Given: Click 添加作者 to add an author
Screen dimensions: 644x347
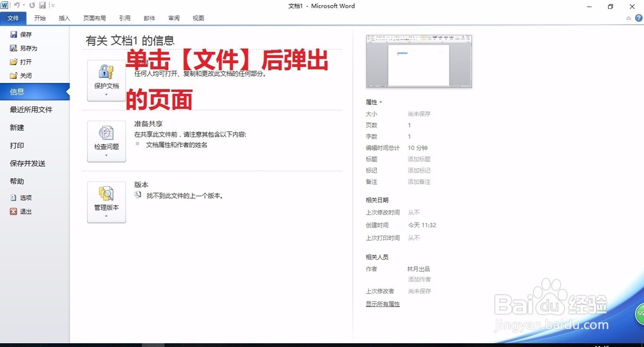Looking at the screenshot, I should 419,279.
